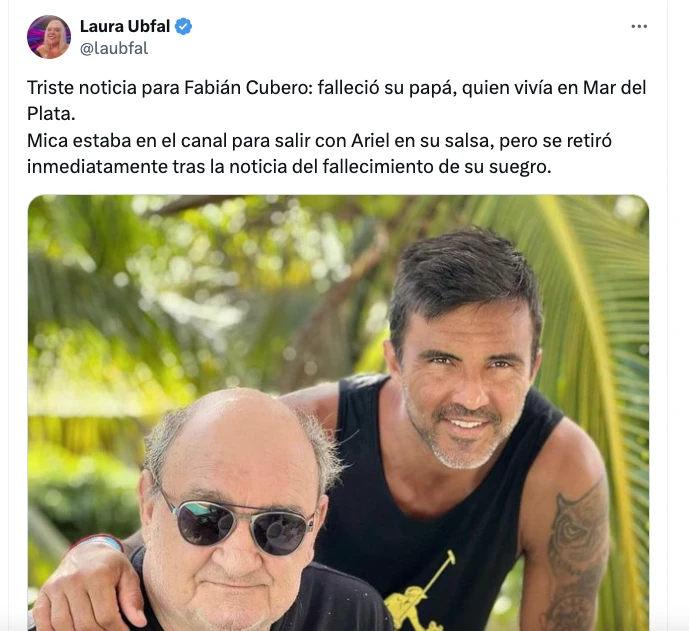Click the yellow polo logo on the tank top
This screenshot has width=689, height=631.
(420, 592)
